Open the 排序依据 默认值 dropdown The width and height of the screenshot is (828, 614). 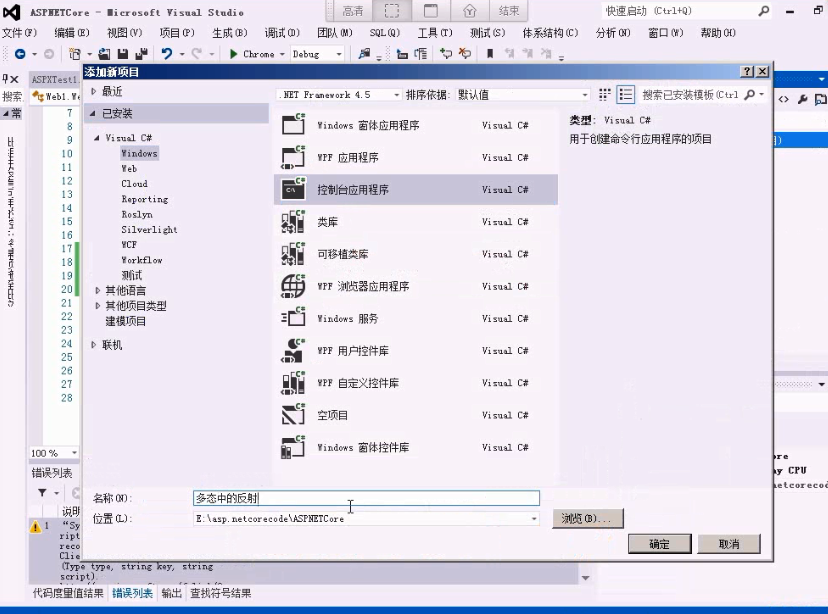point(585,95)
